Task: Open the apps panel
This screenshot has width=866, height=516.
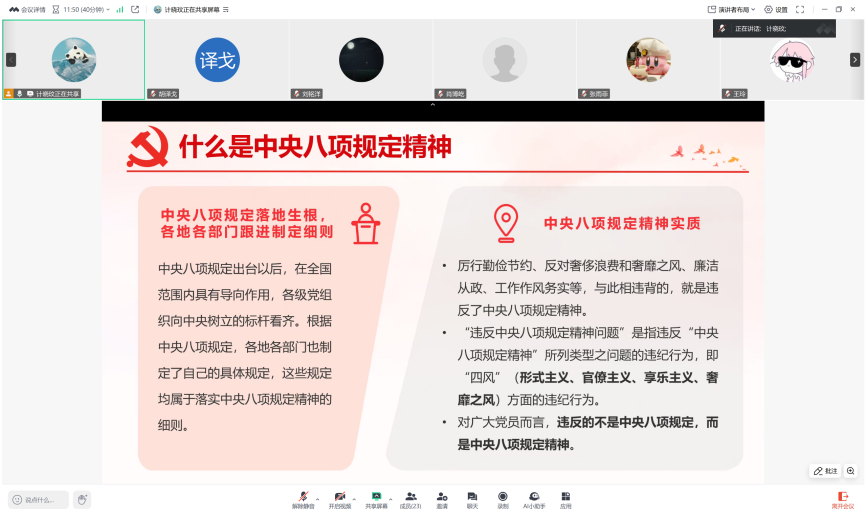Action: click(566, 498)
